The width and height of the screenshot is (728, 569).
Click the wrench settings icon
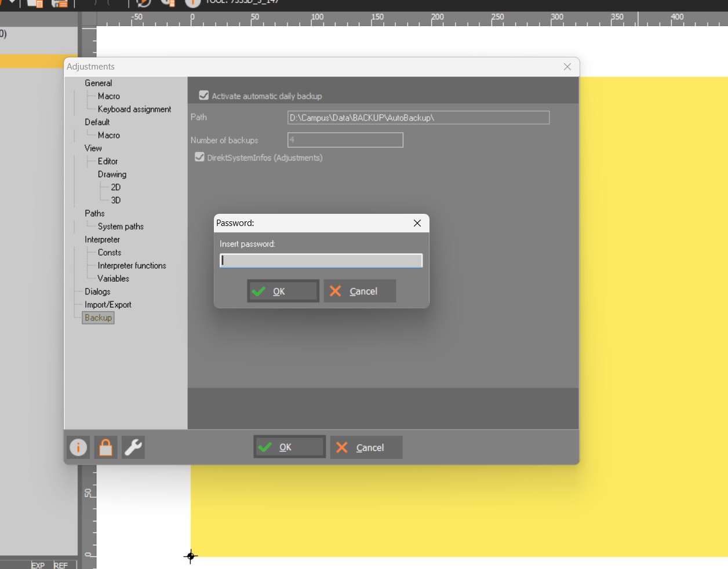pyautogui.click(x=133, y=447)
